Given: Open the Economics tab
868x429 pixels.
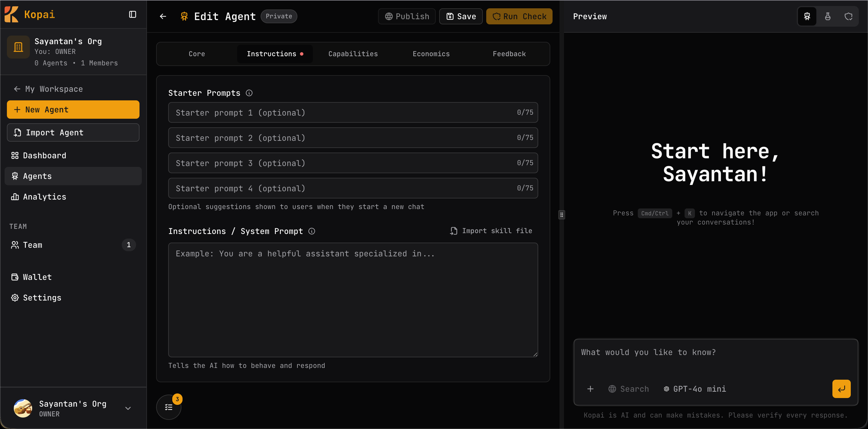Looking at the screenshot, I should pyautogui.click(x=431, y=54).
